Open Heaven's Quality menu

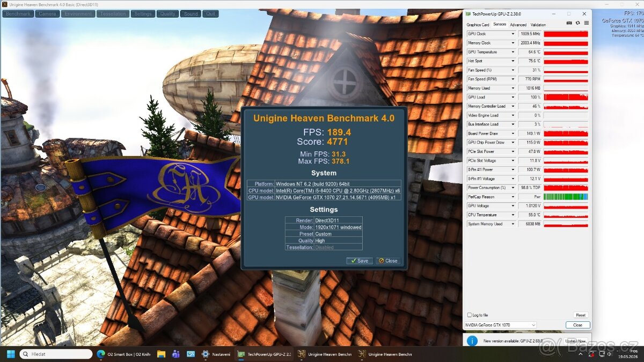point(167,14)
